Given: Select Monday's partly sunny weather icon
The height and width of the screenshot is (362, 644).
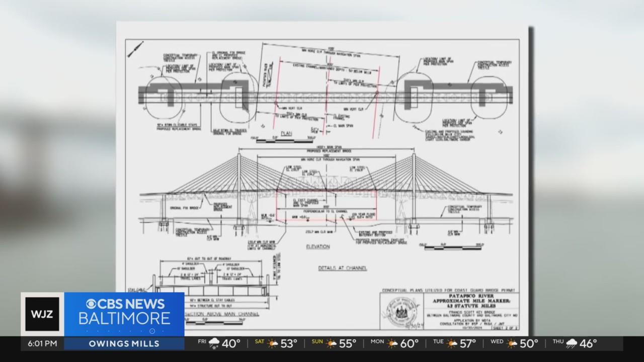Looking at the screenshot, I should click(392, 344).
